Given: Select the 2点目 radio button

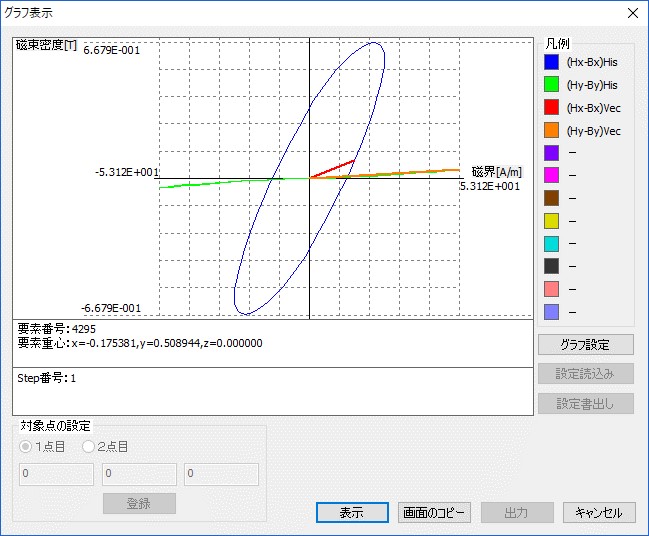Looking at the screenshot, I should 88,447.
